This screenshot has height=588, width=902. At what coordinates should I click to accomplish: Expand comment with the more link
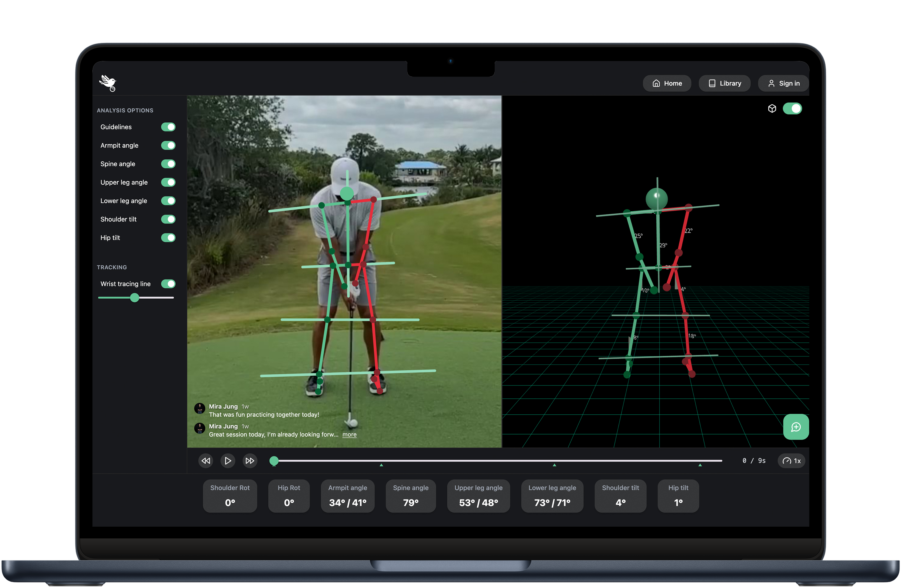349,435
